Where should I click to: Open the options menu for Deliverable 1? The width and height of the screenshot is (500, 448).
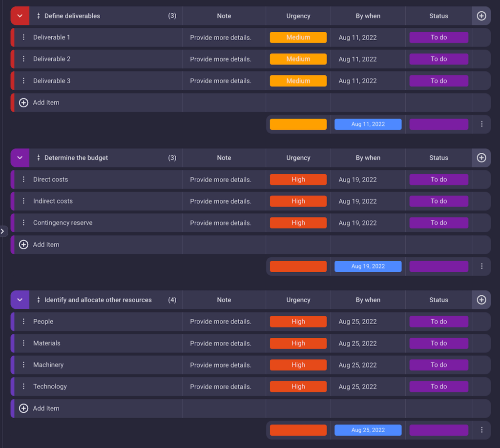coord(23,37)
